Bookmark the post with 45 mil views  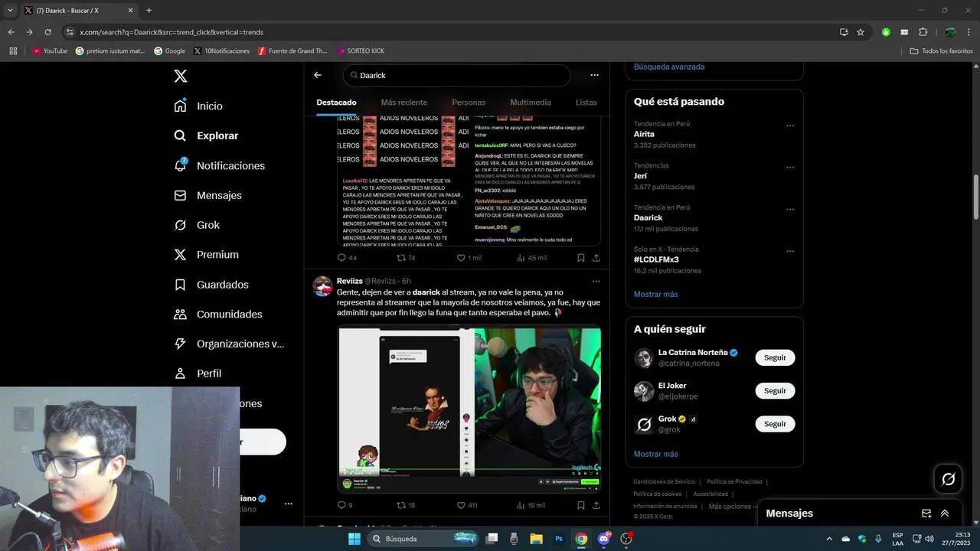point(581,258)
